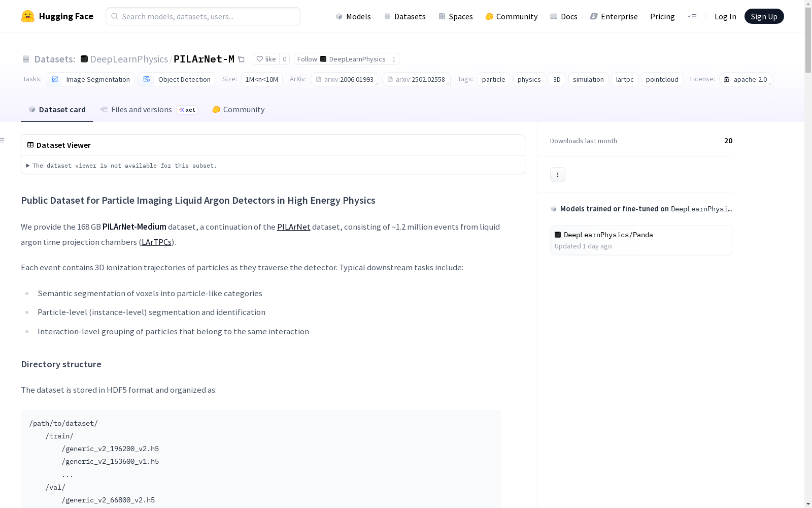Open the Models nav item
This screenshot has height=508, width=812.
coord(353,16)
